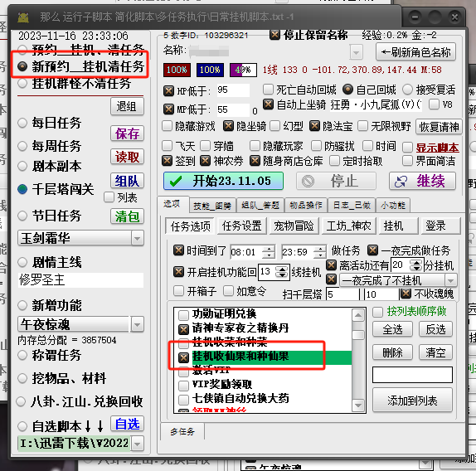
Task: Open the 显示脚本 red link
Action: pos(437,148)
